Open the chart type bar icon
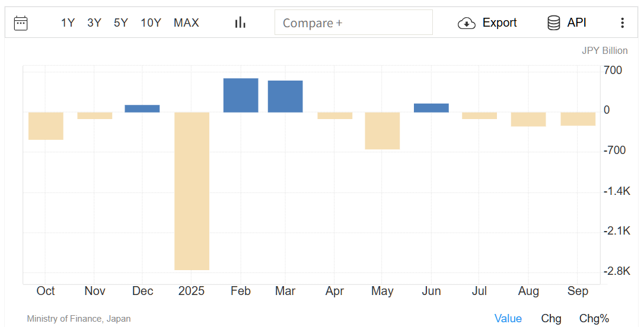The image size is (644, 327). click(240, 23)
